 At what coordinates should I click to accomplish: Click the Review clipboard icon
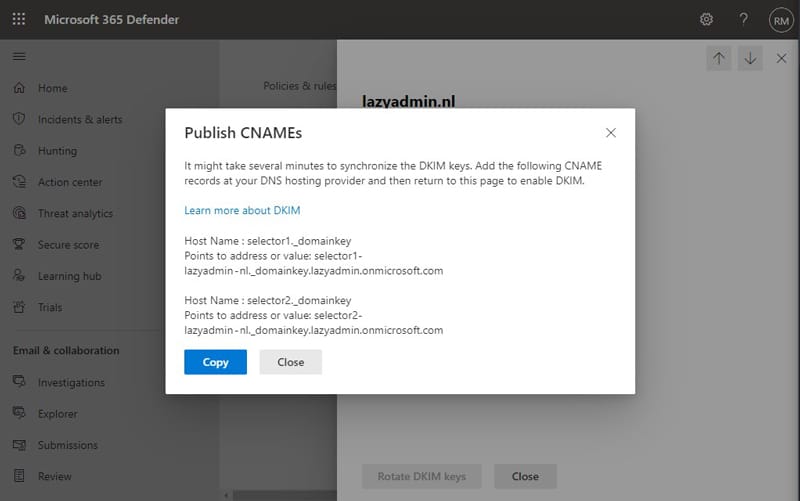19,476
